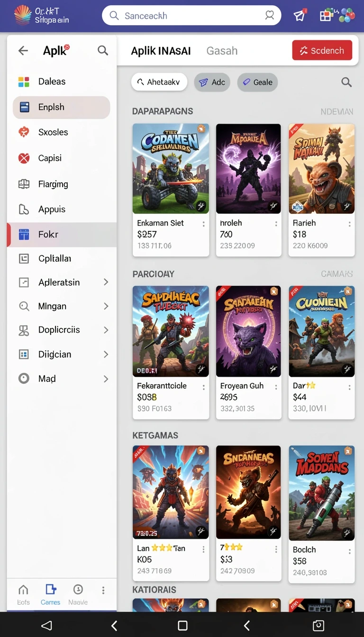364x637 pixels.
Task: Click the Cpltallaı sidebar icon
Action: 24,258
